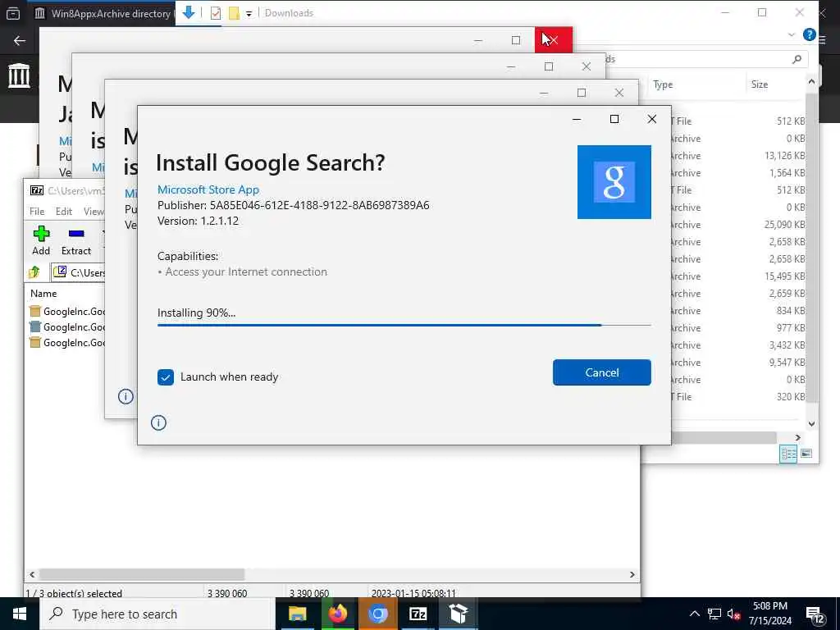Open the tab list icon in the browser corner
Viewport: 840px width, 630px height.
13,13
